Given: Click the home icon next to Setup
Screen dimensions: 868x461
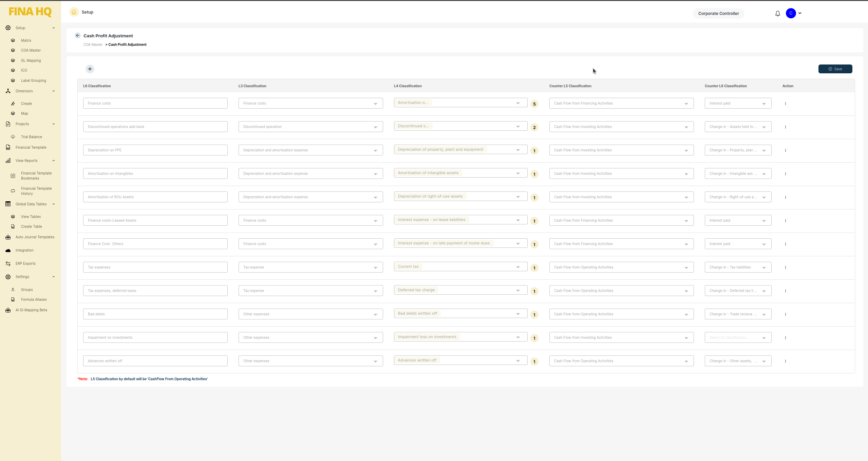Looking at the screenshot, I should (74, 12).
